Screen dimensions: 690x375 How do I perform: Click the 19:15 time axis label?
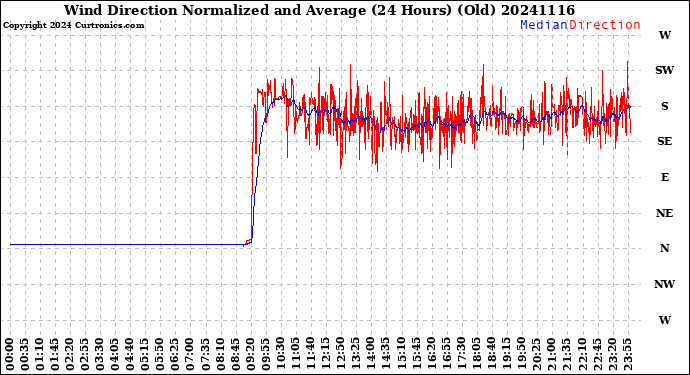point(506,354)
